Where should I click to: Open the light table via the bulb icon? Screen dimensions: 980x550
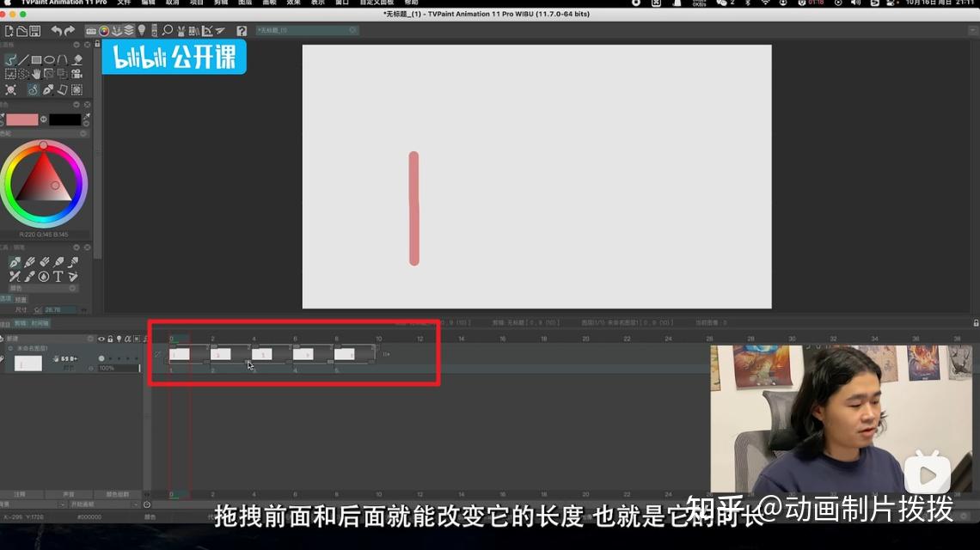tap(140, 31)
